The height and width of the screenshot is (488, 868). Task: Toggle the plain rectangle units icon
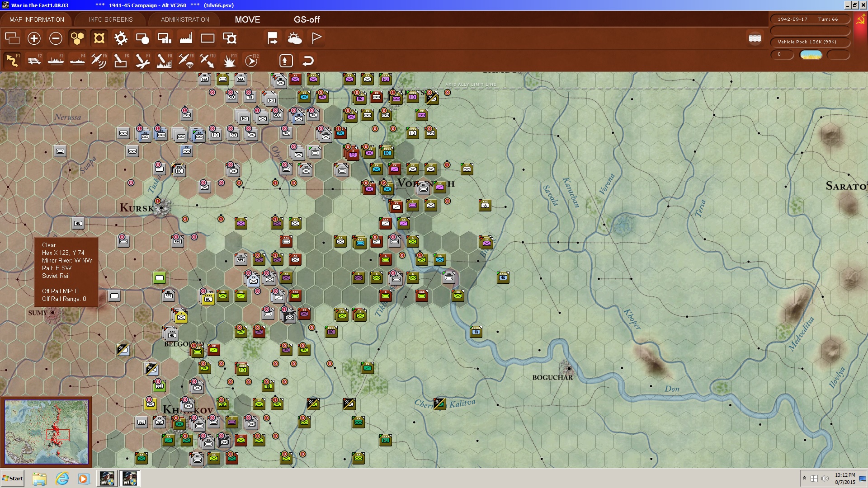point(208,38)
